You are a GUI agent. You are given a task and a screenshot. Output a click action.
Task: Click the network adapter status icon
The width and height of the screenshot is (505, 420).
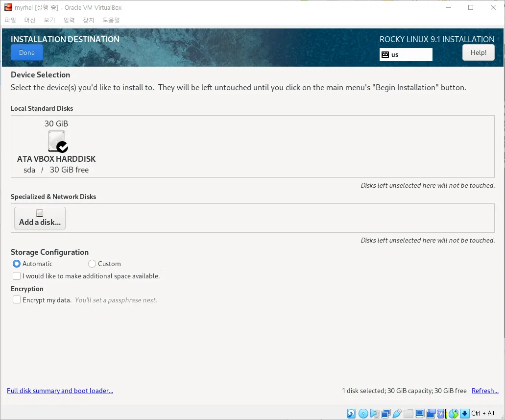point(386,413)
